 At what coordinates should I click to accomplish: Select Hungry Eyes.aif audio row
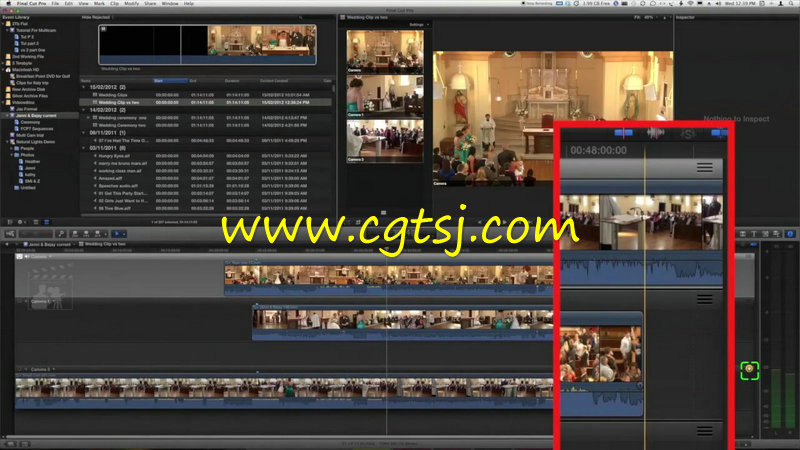tap(207, 156)
